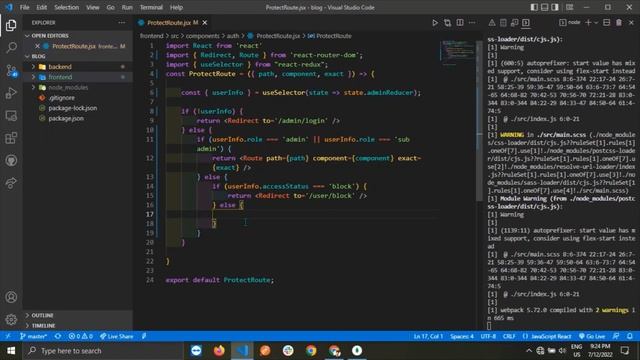Open the Edit menu
The image size is (640, 360).
point(42,7)
